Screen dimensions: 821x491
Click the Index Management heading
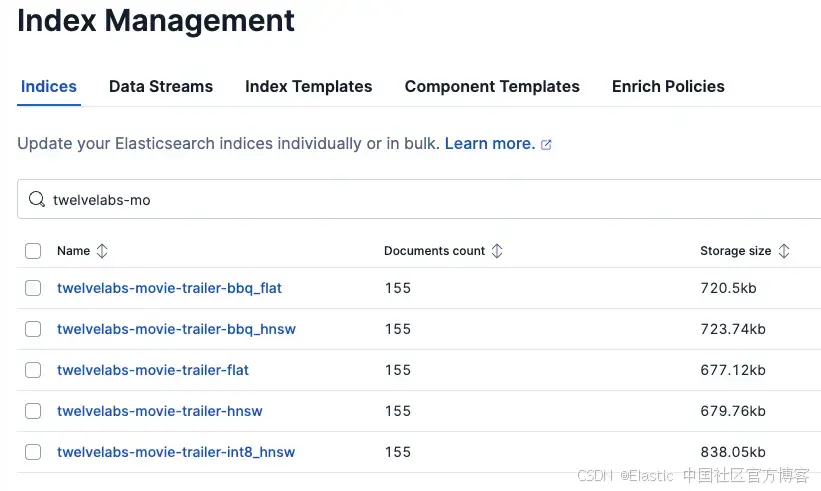pos(156,21)
